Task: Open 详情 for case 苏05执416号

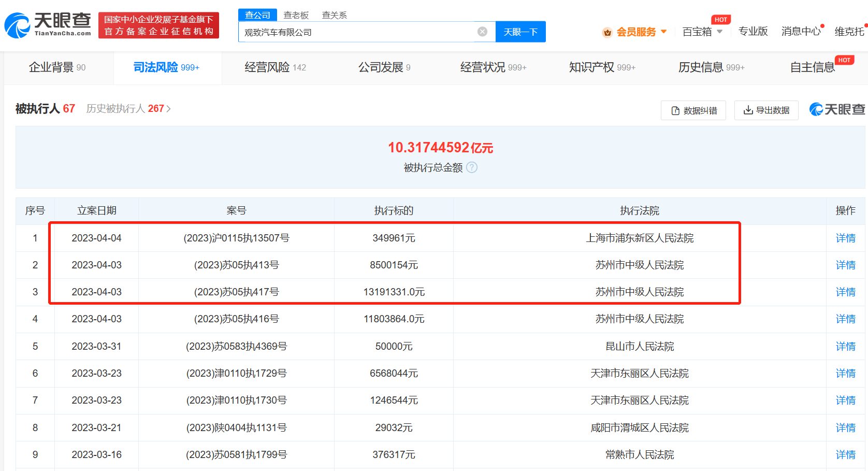Action: point(845,319)
